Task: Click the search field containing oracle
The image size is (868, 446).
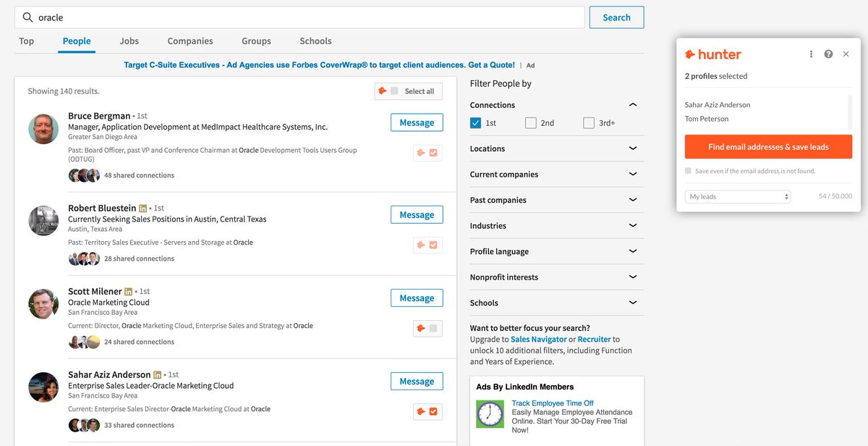Action: click(299, 17)
